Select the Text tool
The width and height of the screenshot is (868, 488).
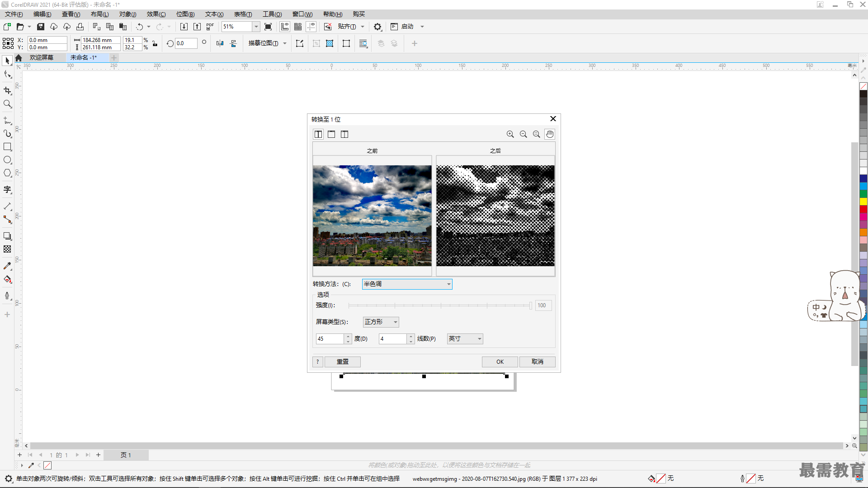7,189
